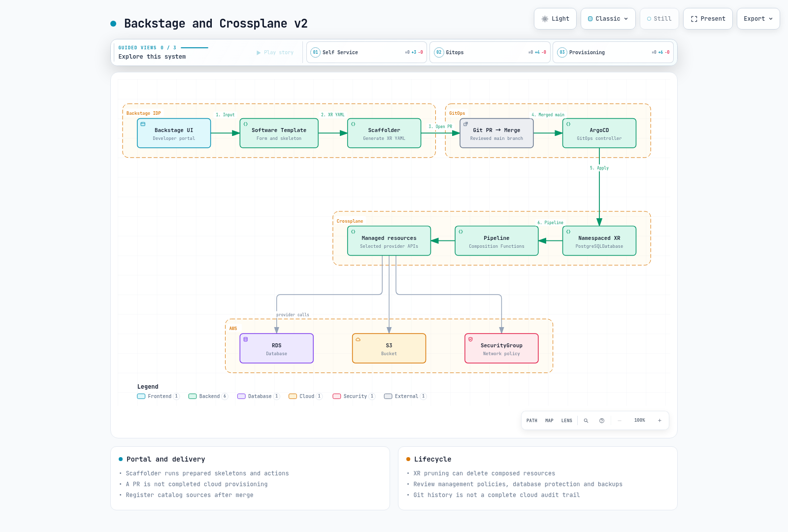The height and width of the screenshot is (532, 788).
Task: Toggle Database legend filter
Action: 259,397
